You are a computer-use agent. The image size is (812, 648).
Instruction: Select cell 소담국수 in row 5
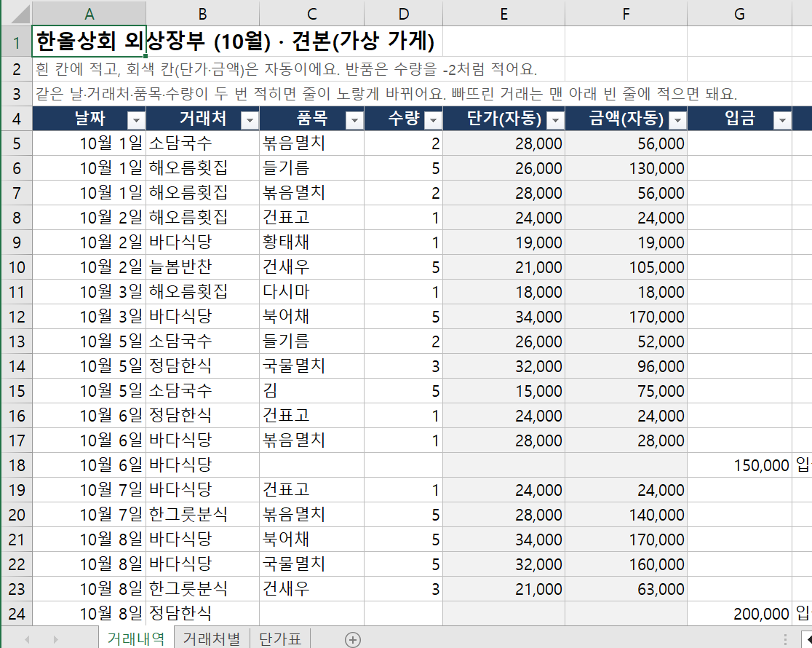coord(202,143)
